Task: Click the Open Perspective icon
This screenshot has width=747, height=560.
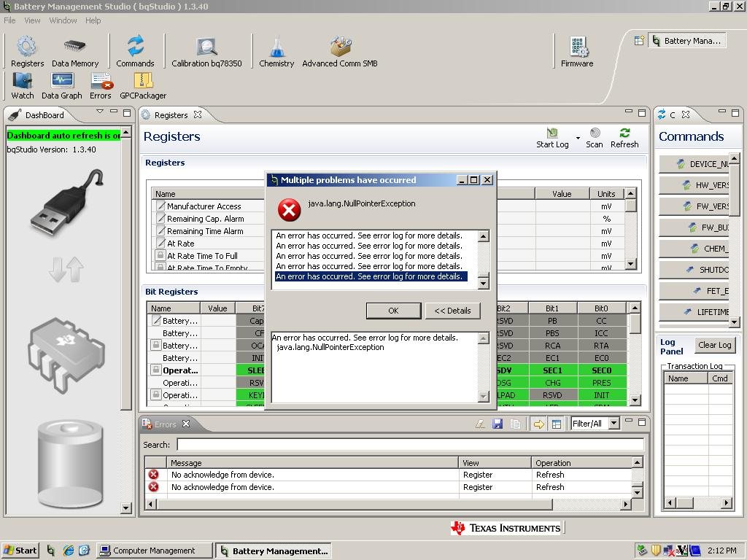Action: click(x=639, y=41)
